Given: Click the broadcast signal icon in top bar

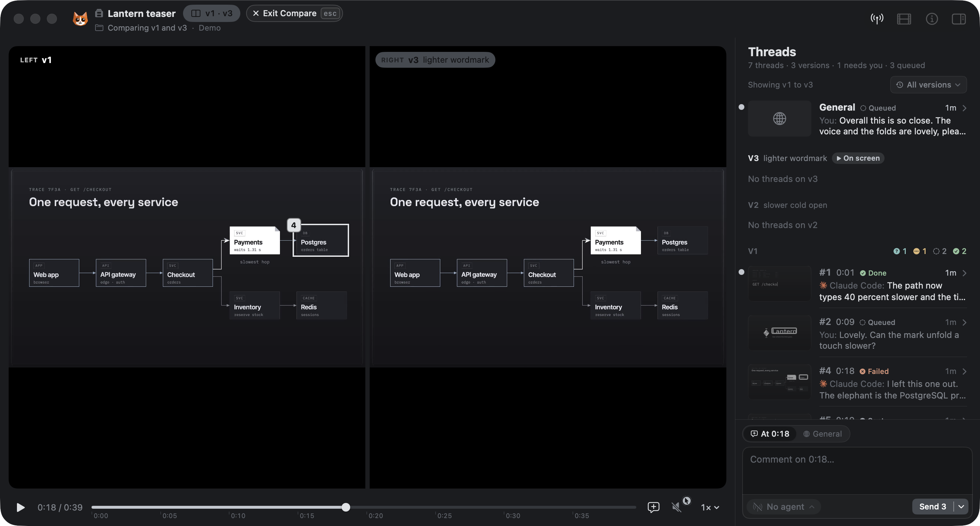Looking at the screenshot, I should [x=877, y=19].
